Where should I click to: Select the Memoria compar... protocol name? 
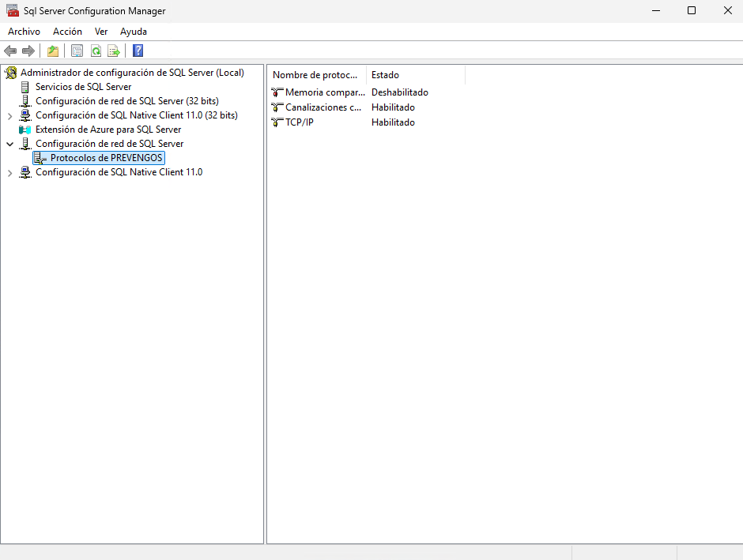point(325,92)
